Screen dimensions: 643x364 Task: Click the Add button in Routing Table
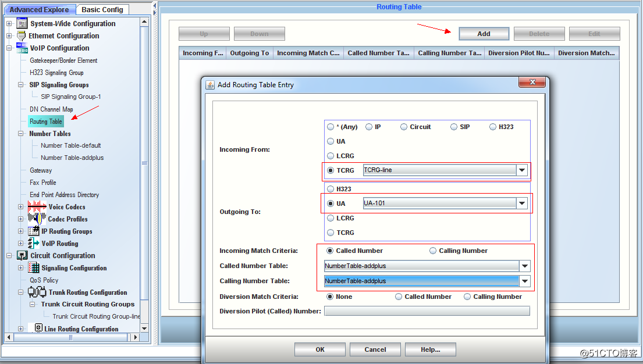484,34
